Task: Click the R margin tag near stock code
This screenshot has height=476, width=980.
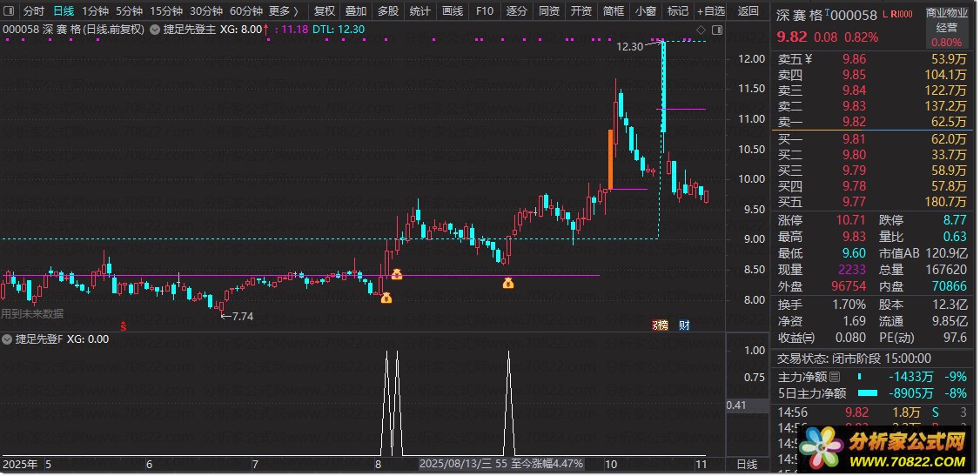Action: click(895, 13)
